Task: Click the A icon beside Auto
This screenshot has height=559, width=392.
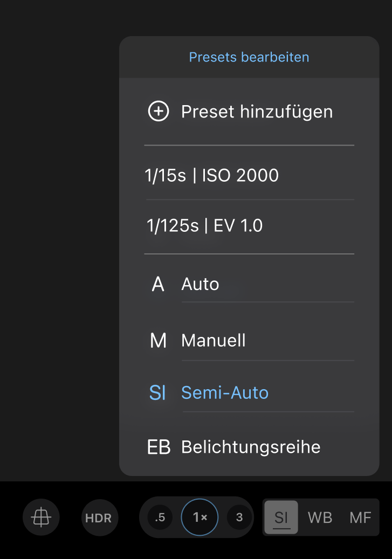Action: pos(157,284)
